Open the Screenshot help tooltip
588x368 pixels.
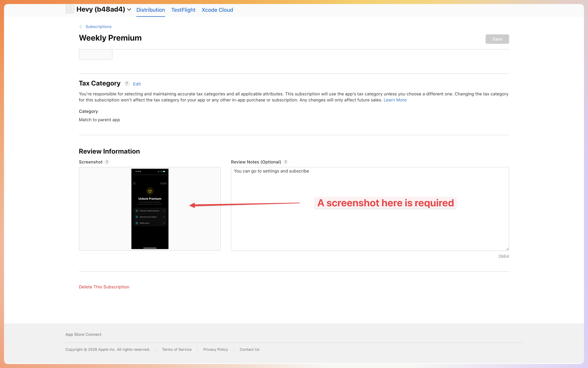click(107, 162)
